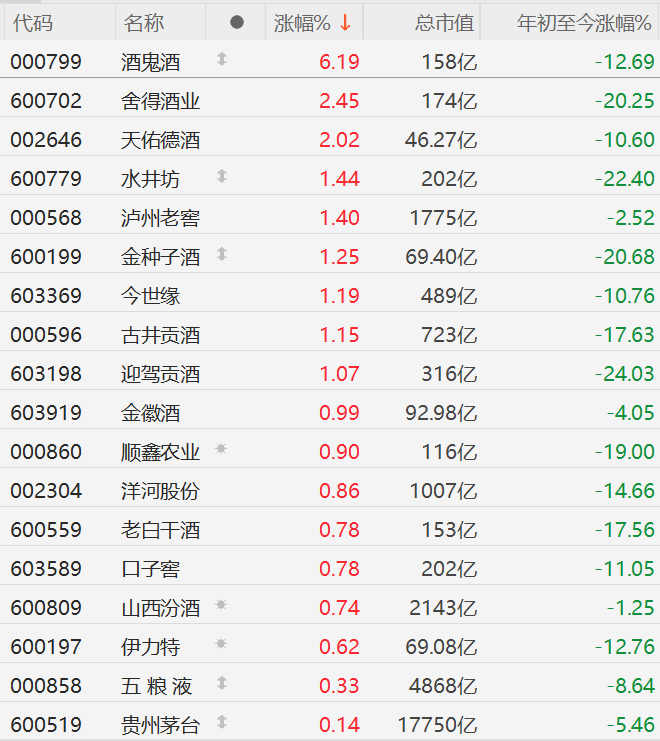Click the 489亿 market cap value
The image size is (660, 741).
coord(449,296)
